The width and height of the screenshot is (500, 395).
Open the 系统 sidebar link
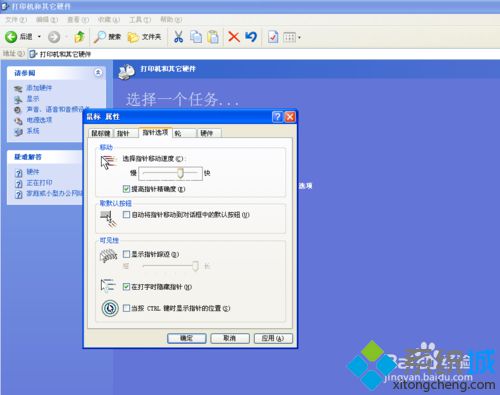pyautogui.click(x=33, y=131)
